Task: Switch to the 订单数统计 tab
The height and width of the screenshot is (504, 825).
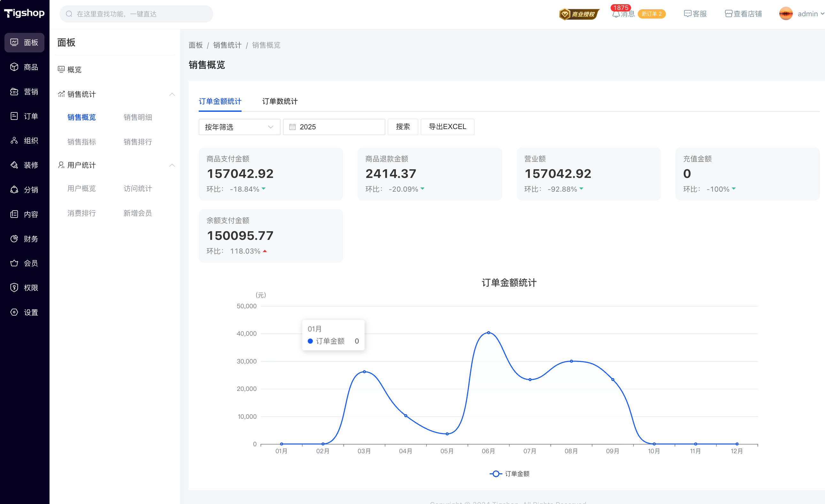Action: point(280,101)
